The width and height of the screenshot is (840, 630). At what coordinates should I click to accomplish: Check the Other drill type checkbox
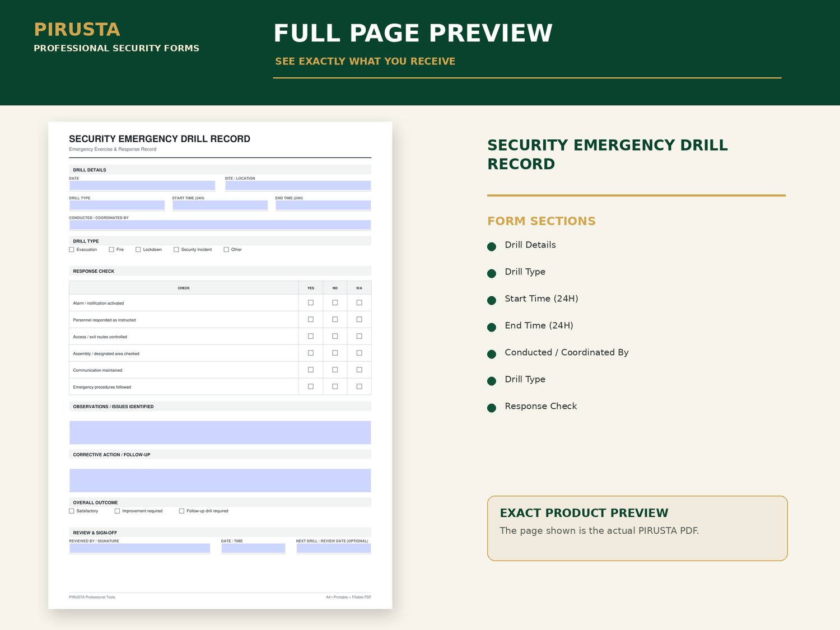[226, 250]
